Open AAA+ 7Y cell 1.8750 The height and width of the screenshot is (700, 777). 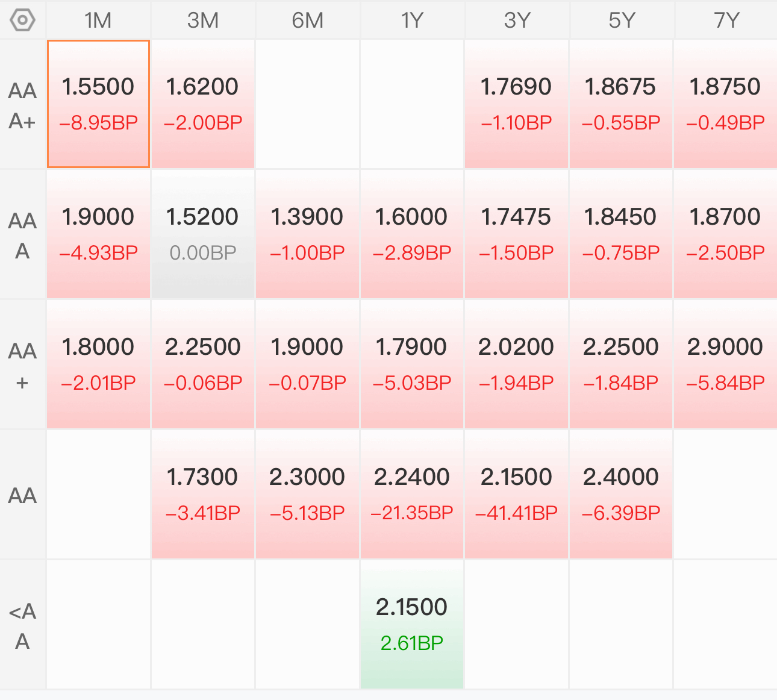click(x=726, y=104)
